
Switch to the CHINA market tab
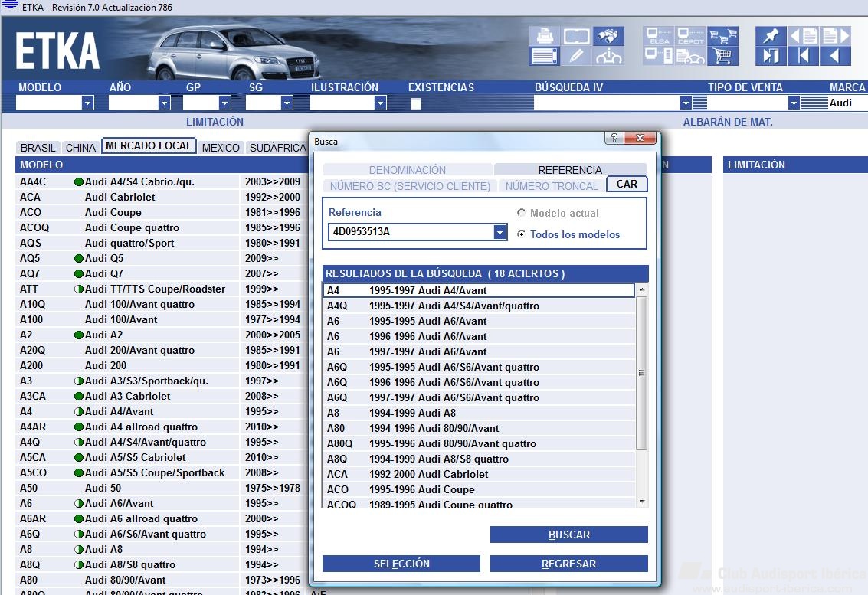coord(80,148)
